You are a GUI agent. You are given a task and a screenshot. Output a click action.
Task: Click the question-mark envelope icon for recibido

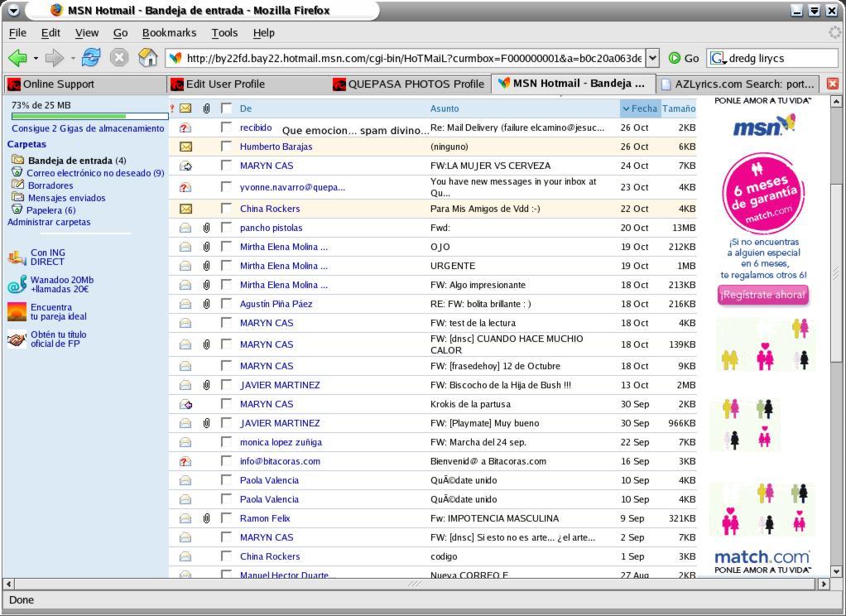[x=185, y=128]
